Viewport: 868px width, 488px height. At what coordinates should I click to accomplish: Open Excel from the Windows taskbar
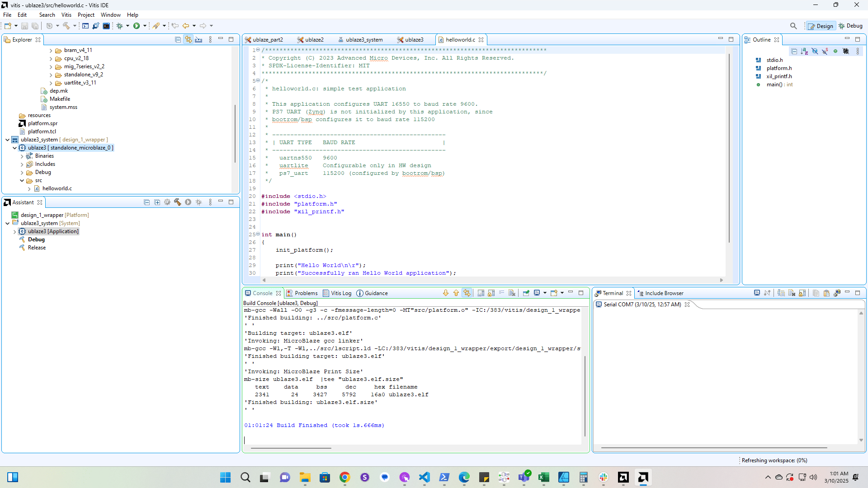(x=543, y=477)
